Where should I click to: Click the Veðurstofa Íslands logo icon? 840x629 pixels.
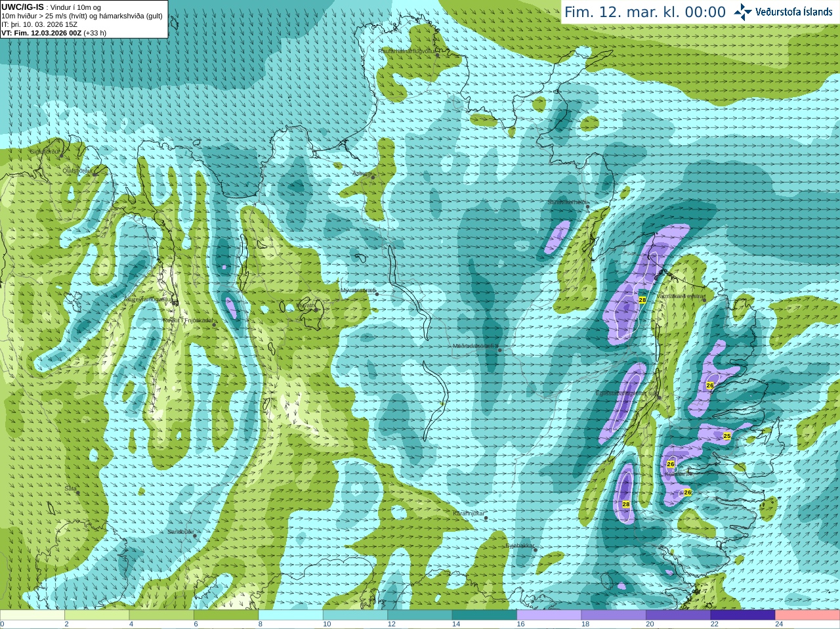(743, 11)
